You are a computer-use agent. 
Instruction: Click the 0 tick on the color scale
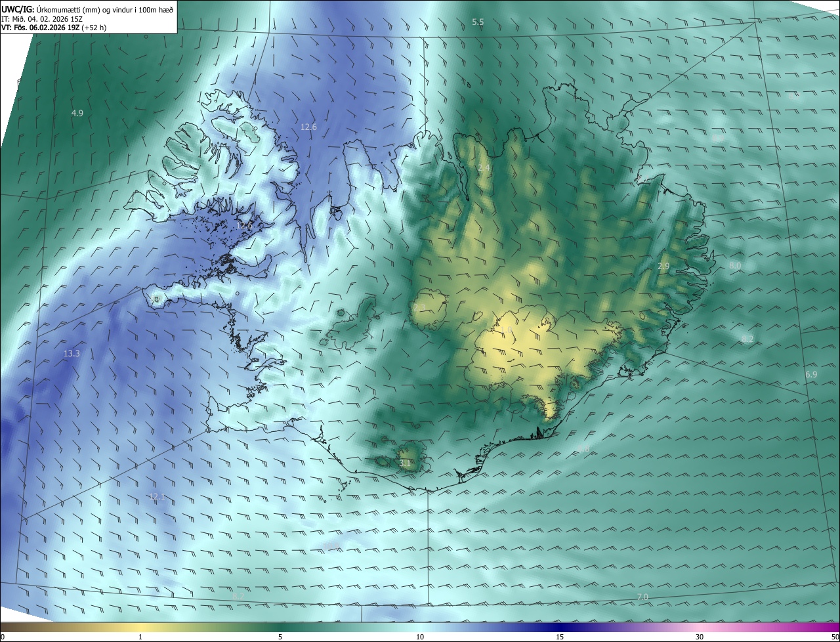point(3,637)
